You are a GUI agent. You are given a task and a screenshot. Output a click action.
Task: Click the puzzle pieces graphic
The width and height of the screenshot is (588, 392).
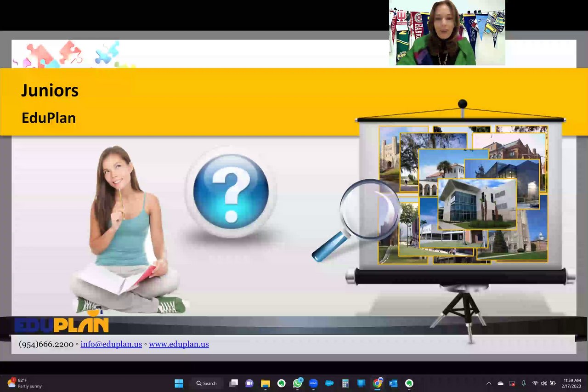pos(73,54)
